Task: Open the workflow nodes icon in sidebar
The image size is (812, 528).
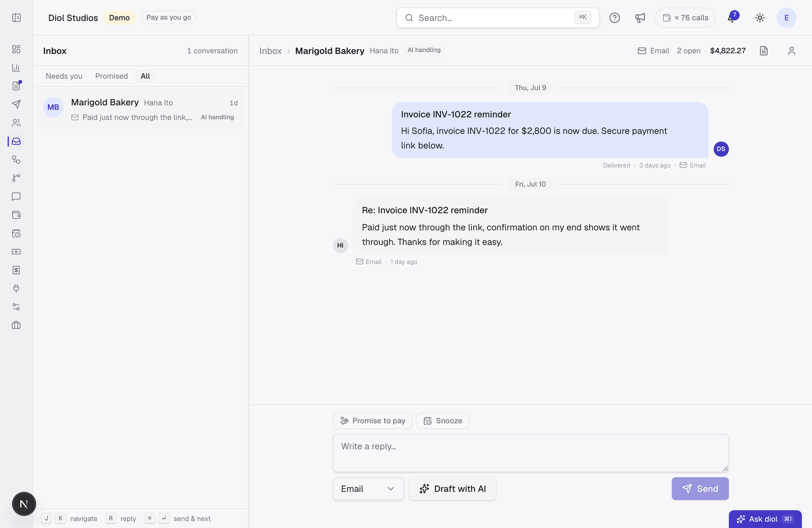Action: click(x=16, y=159)
